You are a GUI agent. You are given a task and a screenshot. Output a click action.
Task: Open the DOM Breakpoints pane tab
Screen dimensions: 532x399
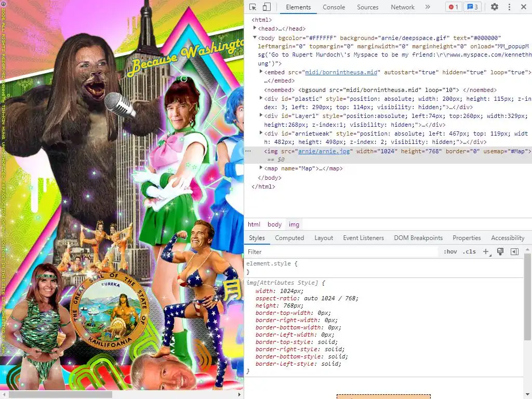(418, 238)
